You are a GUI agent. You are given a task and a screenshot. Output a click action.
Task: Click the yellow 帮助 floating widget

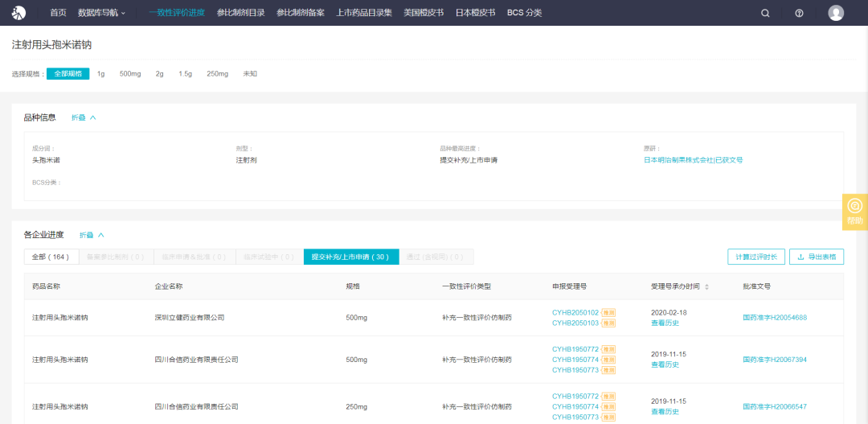[x=854, y=212]
